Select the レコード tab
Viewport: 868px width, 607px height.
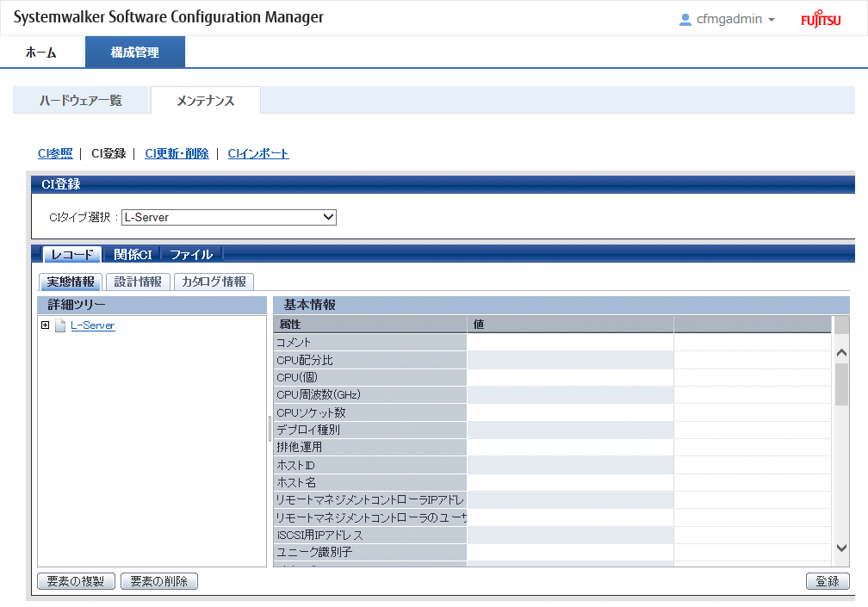click(x=72, y=255)
